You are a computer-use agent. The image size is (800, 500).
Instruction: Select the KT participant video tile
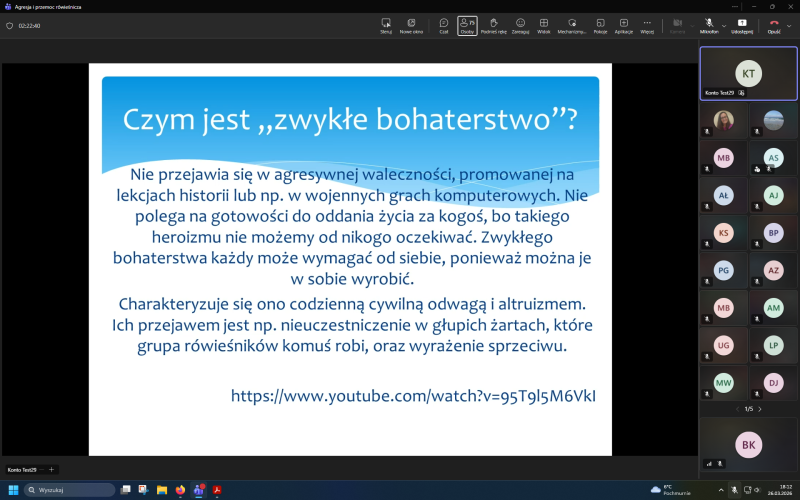point(748,73)
